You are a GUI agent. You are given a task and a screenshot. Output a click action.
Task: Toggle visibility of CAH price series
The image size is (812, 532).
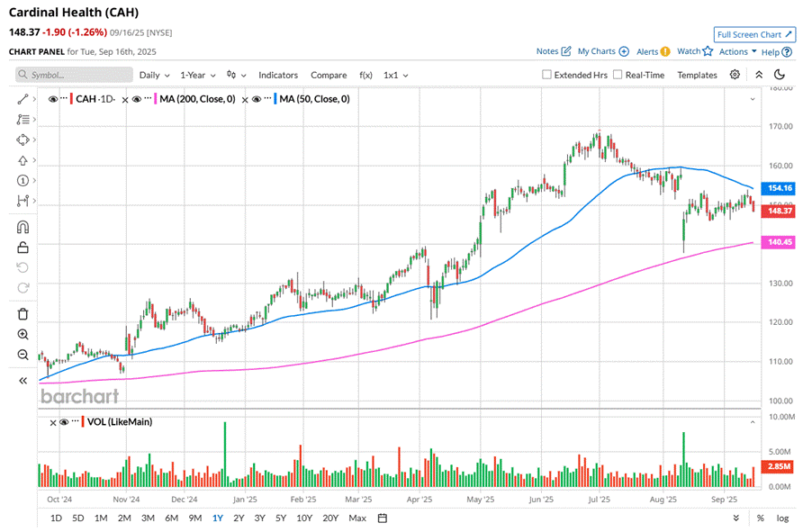click(x=53, y=99)
